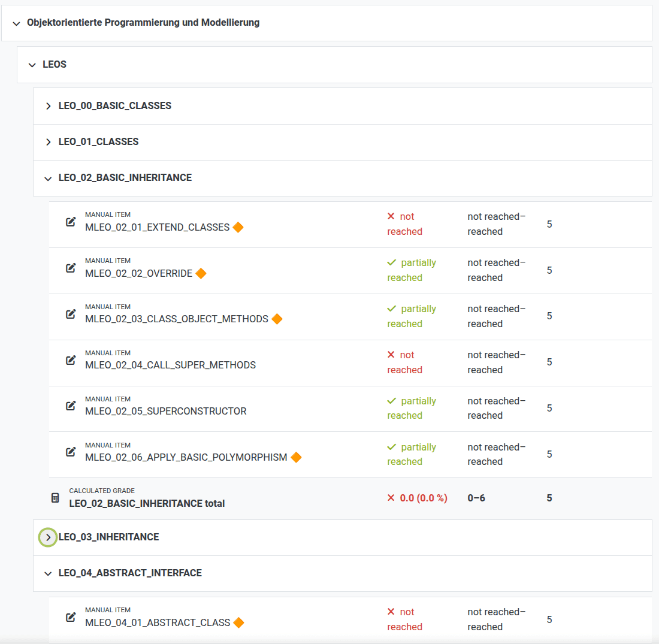The image size is (659, 644).
Task: Click 'not reached' grade of MLEO_02_01_EXTEND_CLASSES
Action: 405,224
